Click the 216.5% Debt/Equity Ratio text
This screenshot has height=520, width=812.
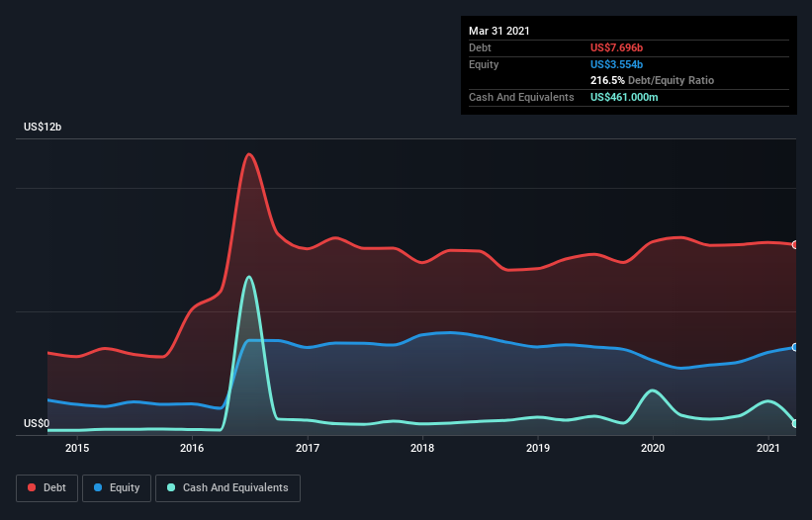click(x=652, y=80)
